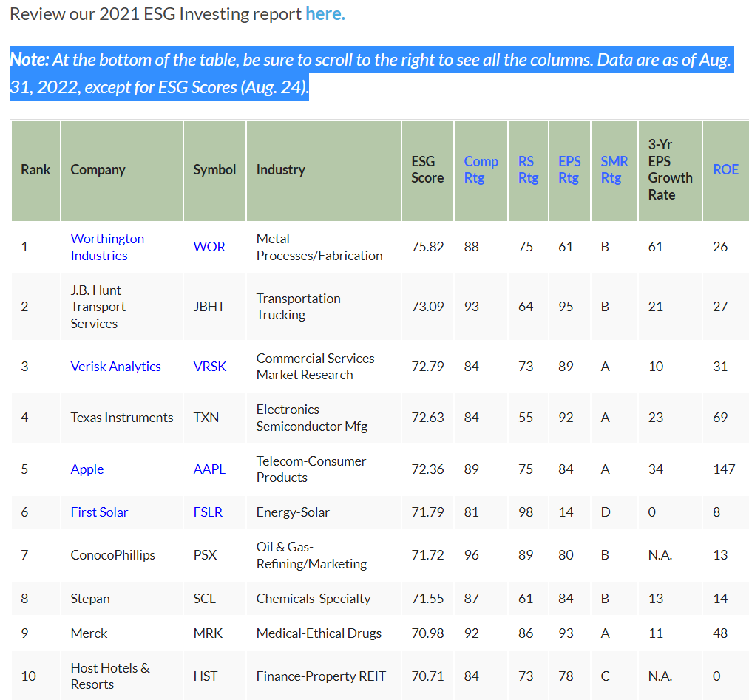
Task: Click ESG score 71.55 for Stepan
Action: tap(427, 598)
